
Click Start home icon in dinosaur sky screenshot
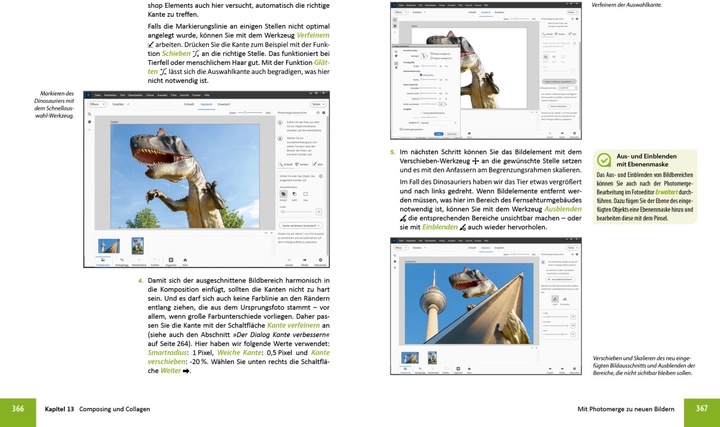coord(185,262)
